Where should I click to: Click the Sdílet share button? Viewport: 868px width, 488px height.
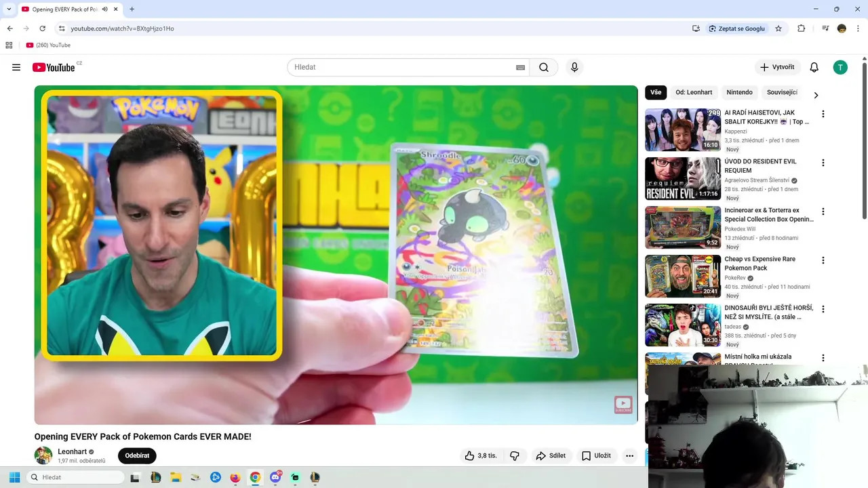[x=551, y=455]
